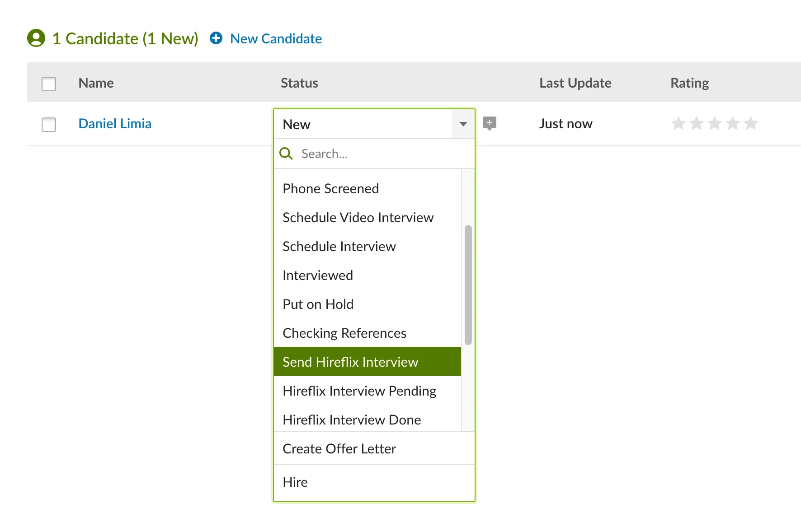801x532 pixels.
Task: Choose Schedule Video Interview option
Action: pos(368,218)
